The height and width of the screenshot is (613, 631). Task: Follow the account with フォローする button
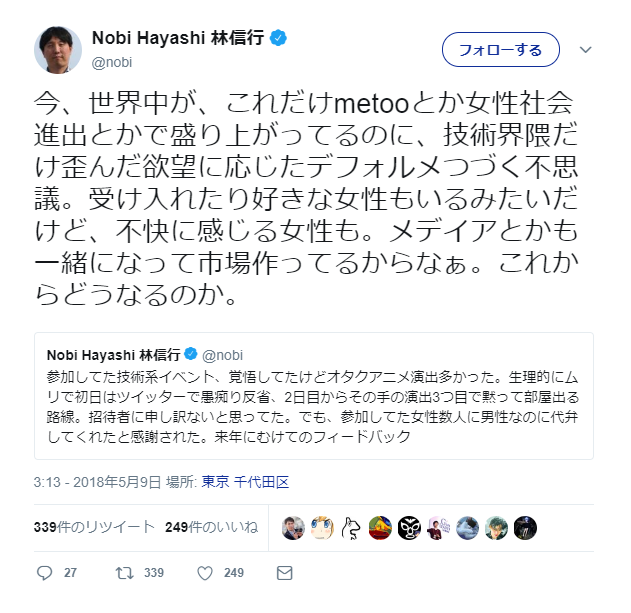pos(501,50)
